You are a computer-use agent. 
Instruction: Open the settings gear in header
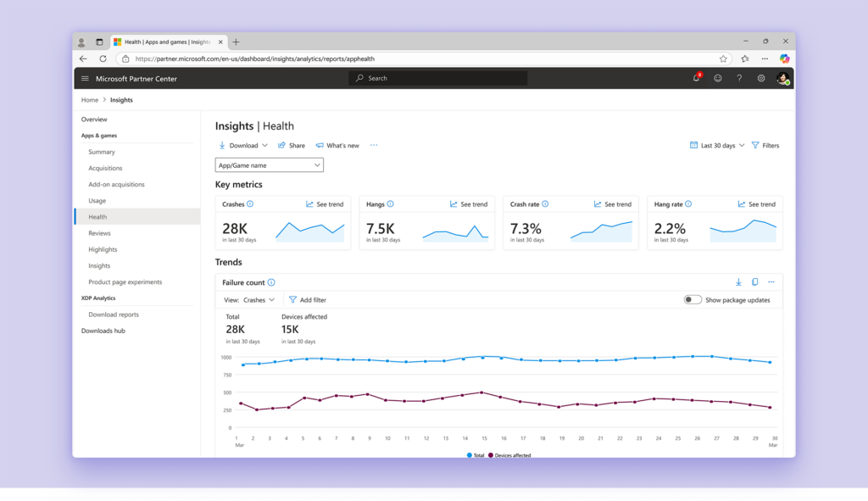coord(761,78)
